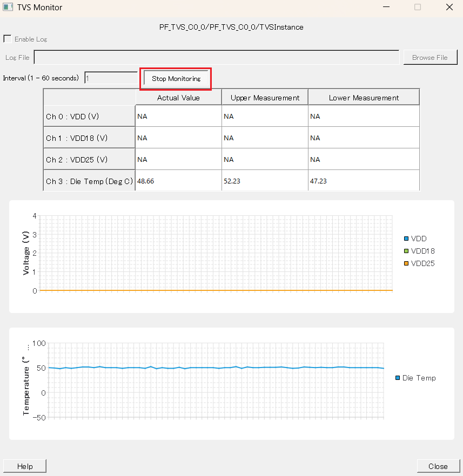Click the Log File path field
The height and width of the screenshot is (476, 463).
tap(216, 57)
